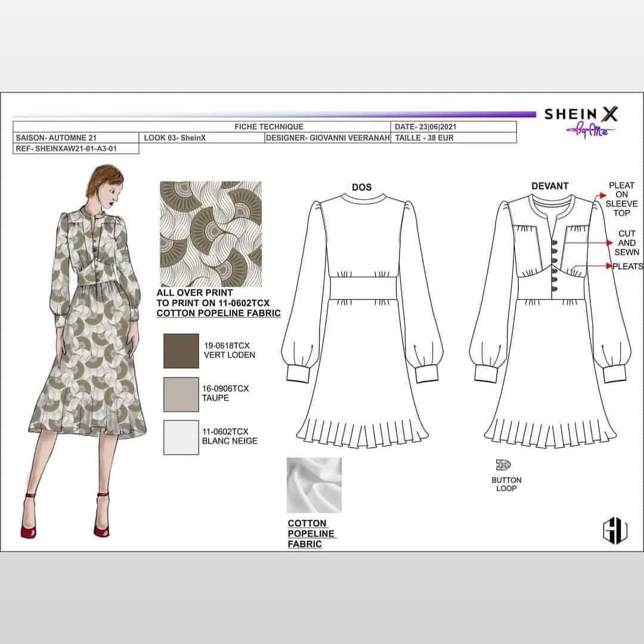Click the DATE- 23|06|2021 cell

pos(453,126)
